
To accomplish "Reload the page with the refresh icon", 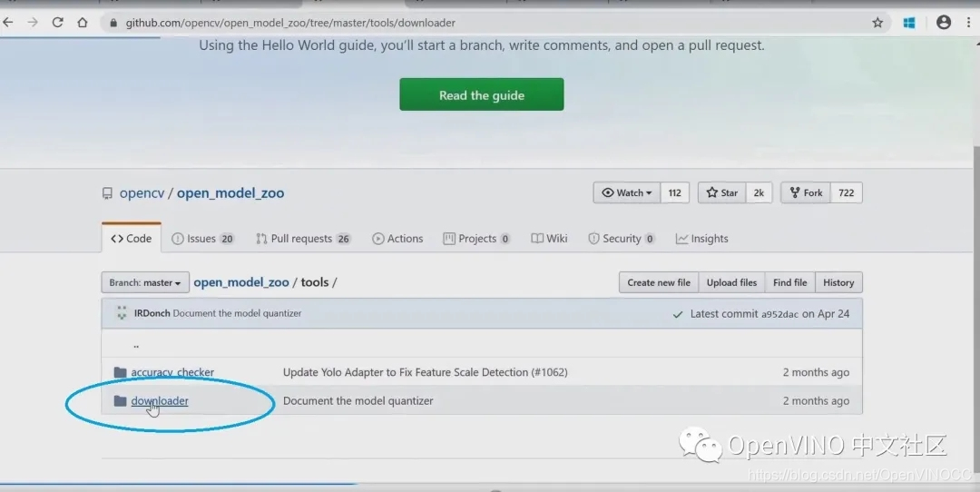I will 57,23.
